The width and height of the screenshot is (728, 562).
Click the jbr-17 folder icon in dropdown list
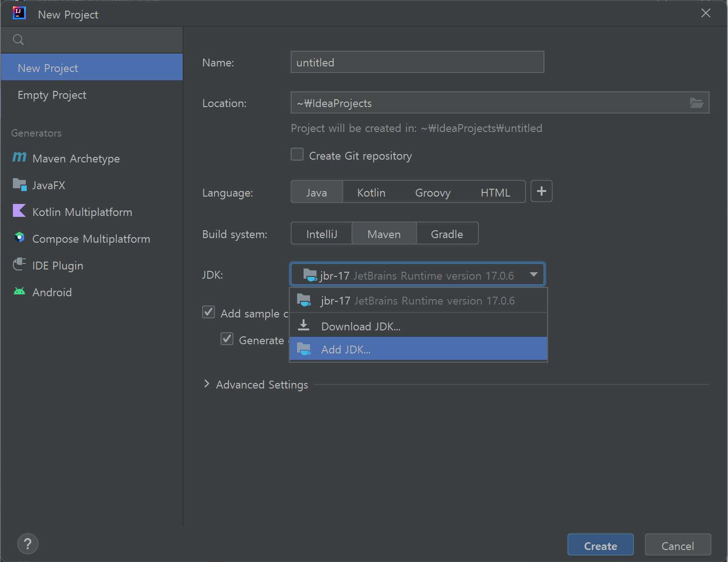(x=304, y=300)
